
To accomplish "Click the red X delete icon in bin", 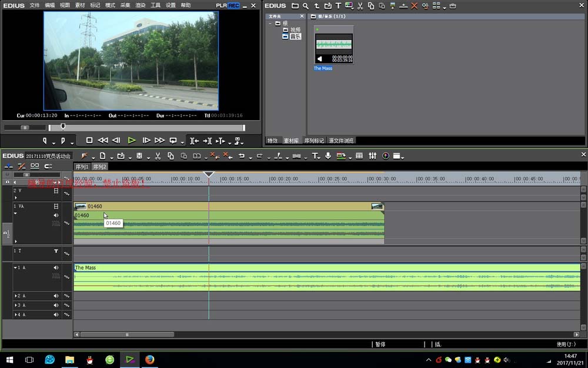I will click(x=415, y=6).
